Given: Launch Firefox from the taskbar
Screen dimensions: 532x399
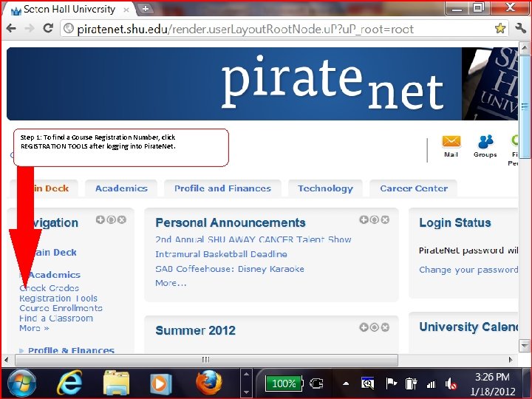Looking at the screenshot, I should click(208, 383).
